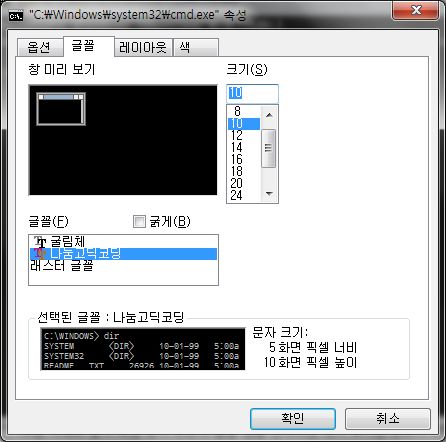Click the TrueType icon beside 굴림체
Viewport: 446px width, 442px height.
coord(40,242)
